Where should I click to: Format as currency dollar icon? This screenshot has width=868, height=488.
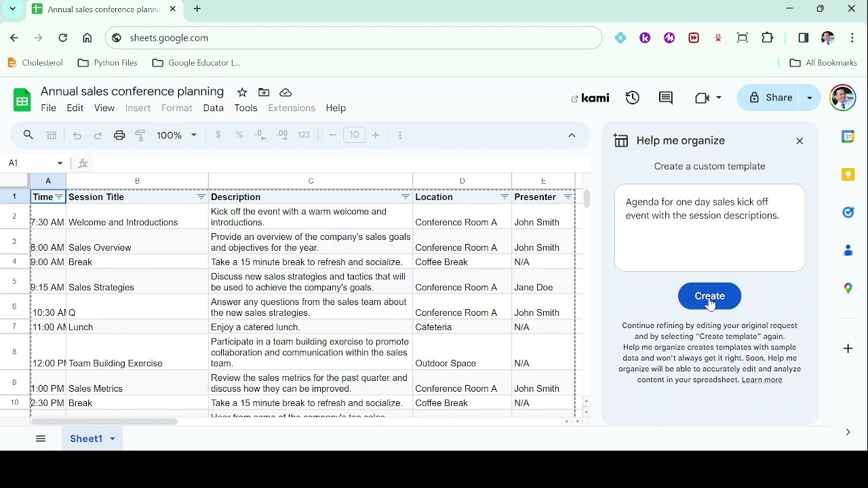click(x=218, y=135)
